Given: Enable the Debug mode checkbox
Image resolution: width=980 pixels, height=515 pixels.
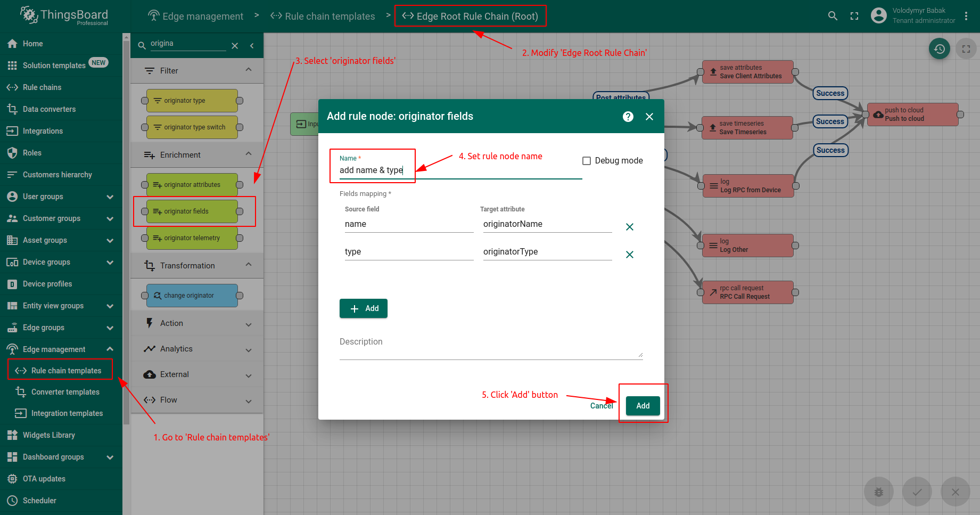Looking at the screenshot, I should (x=587, y=161).
